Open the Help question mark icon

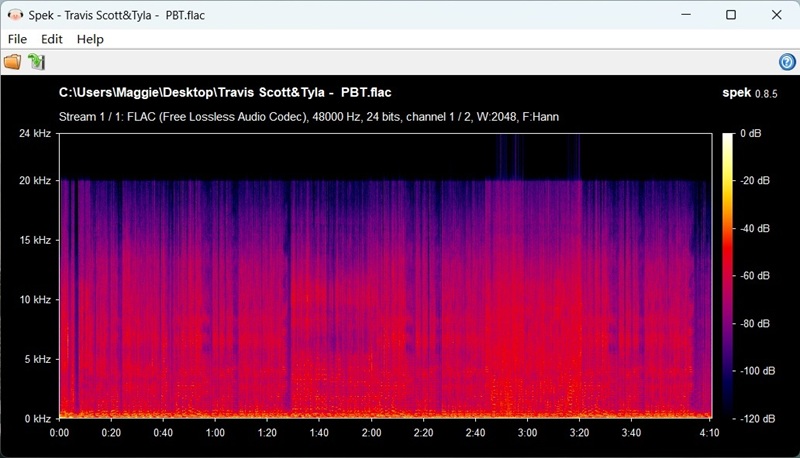[787, 62]
